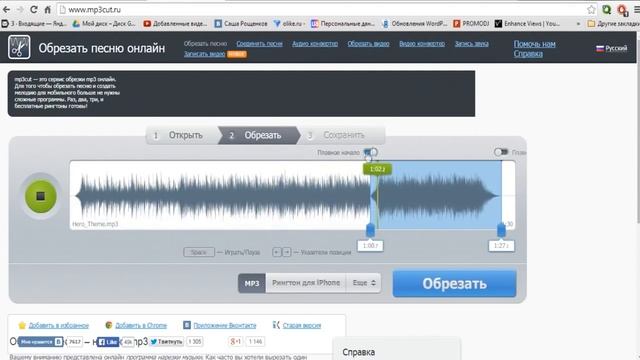Open the Enhance Views YouTube bookmark
Screen dimensions: 640x360
pos(527,24)
